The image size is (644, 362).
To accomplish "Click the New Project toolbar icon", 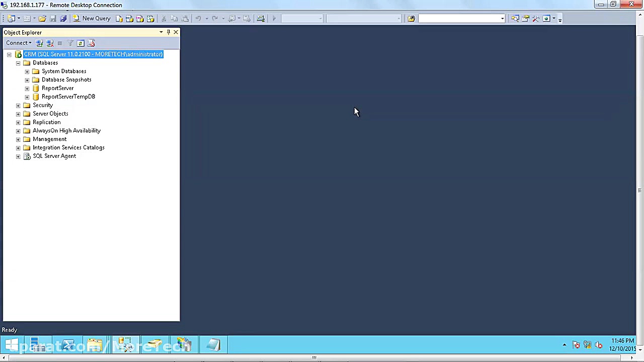I will point(11,19).
